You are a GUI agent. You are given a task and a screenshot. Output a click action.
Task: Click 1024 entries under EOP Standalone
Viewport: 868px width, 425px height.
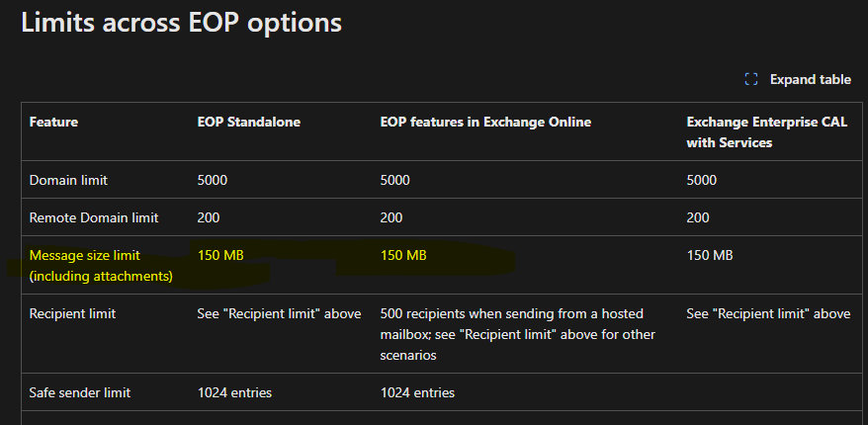[x=234, y=392]
